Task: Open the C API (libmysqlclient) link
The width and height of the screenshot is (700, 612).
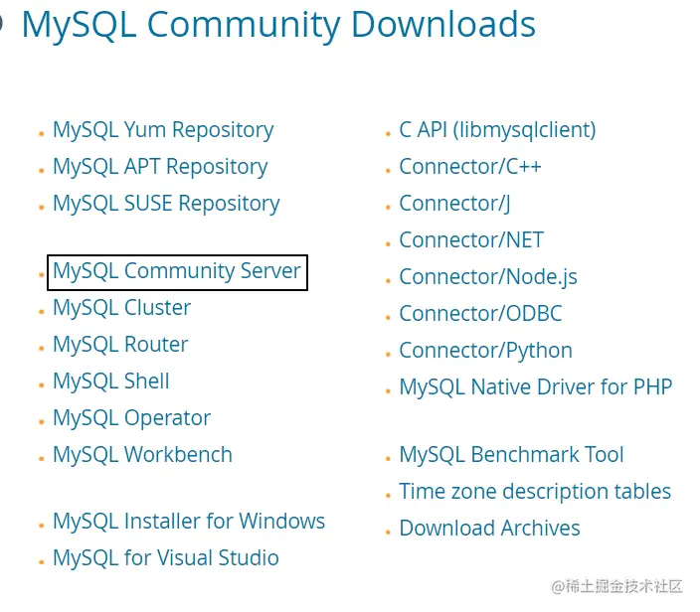Action: point(497,130)
